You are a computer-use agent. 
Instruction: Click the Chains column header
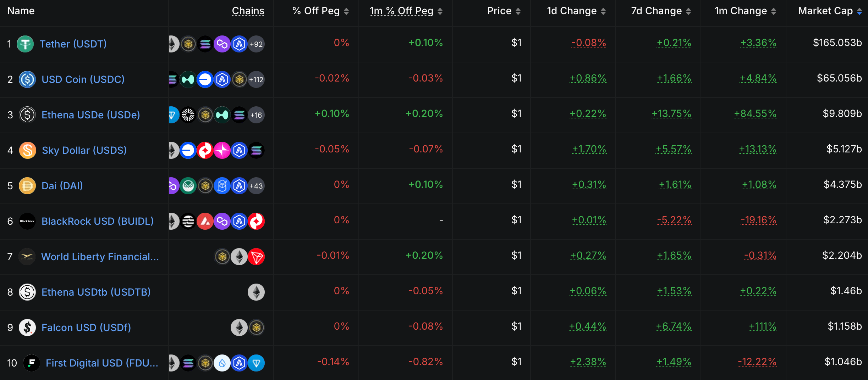point(248,11)
